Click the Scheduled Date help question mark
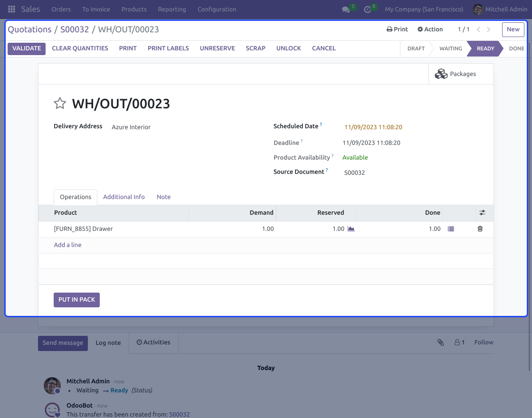Viewport: 532px width, 418px height. click(x=321, y=124)
